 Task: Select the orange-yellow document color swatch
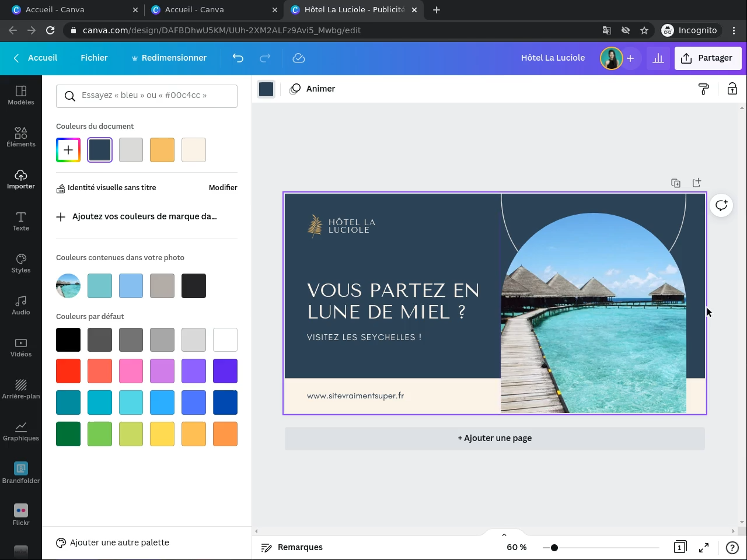point(162,150)
